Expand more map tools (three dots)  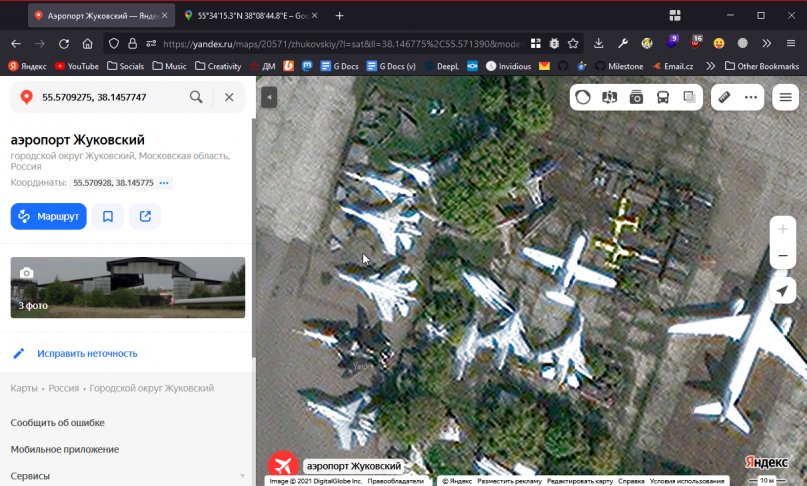(x=751, y=97)
